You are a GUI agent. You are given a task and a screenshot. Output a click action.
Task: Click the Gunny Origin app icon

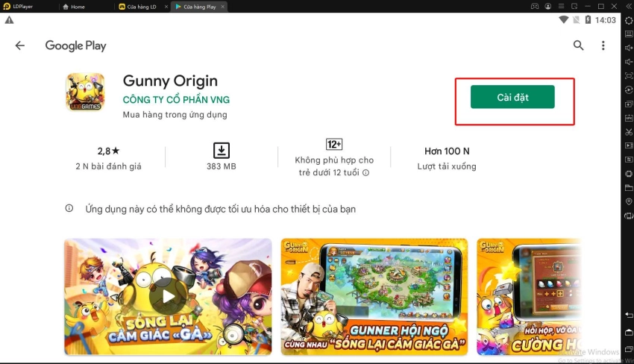pos(85,92)
